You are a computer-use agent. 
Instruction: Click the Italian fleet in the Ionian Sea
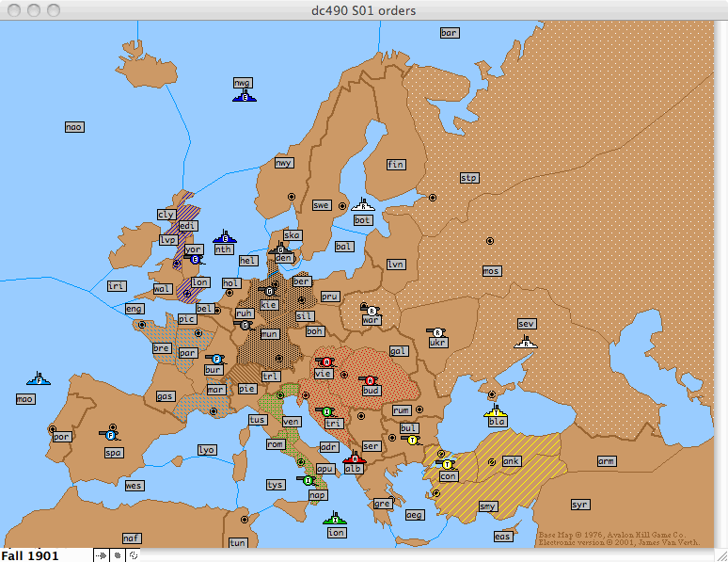(x=335, y=519)
